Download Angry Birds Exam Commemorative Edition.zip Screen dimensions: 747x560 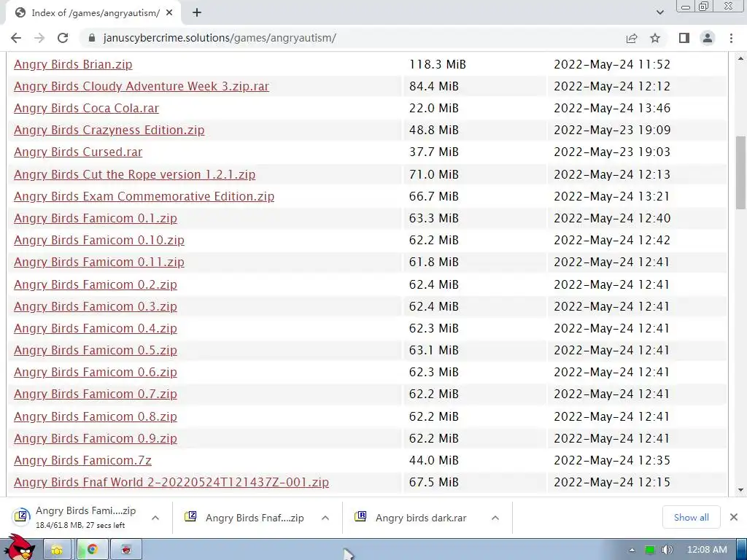(144, 196)
